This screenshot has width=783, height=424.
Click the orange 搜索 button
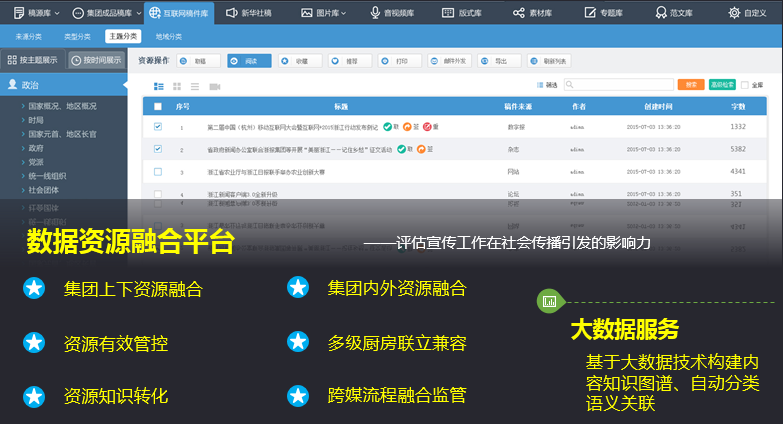(689, 86)
